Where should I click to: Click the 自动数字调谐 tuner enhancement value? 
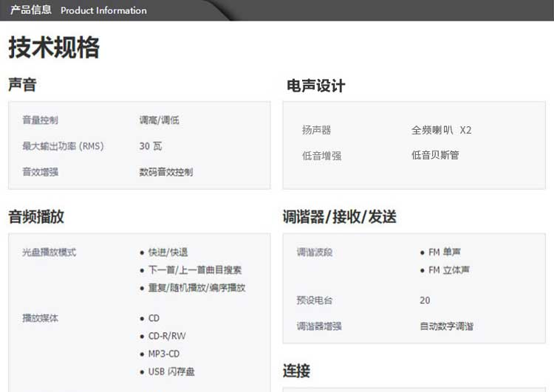pos(446,326)
